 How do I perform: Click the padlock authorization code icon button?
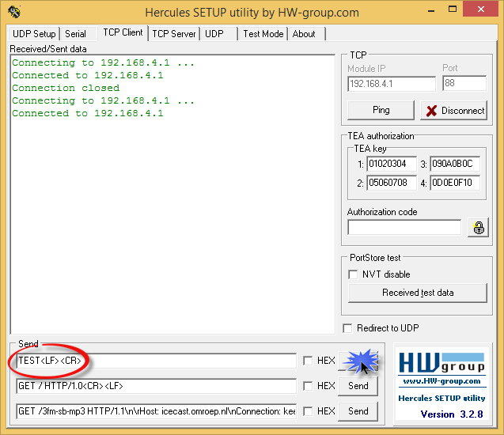click(478, 228)
